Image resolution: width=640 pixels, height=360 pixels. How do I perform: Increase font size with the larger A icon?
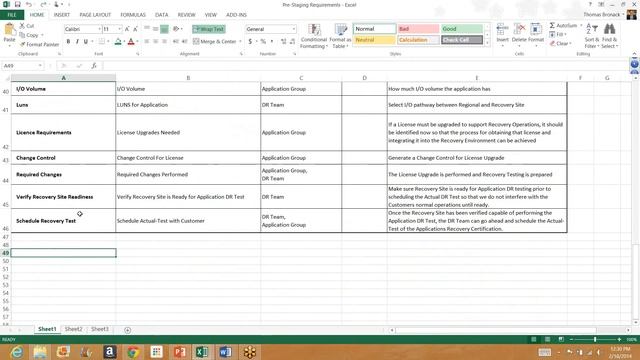pyautogui.click(x=127, y=29)
